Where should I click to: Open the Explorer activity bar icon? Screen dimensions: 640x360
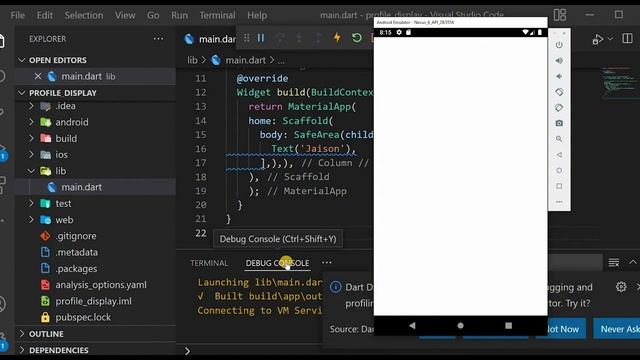click(2, 41)
